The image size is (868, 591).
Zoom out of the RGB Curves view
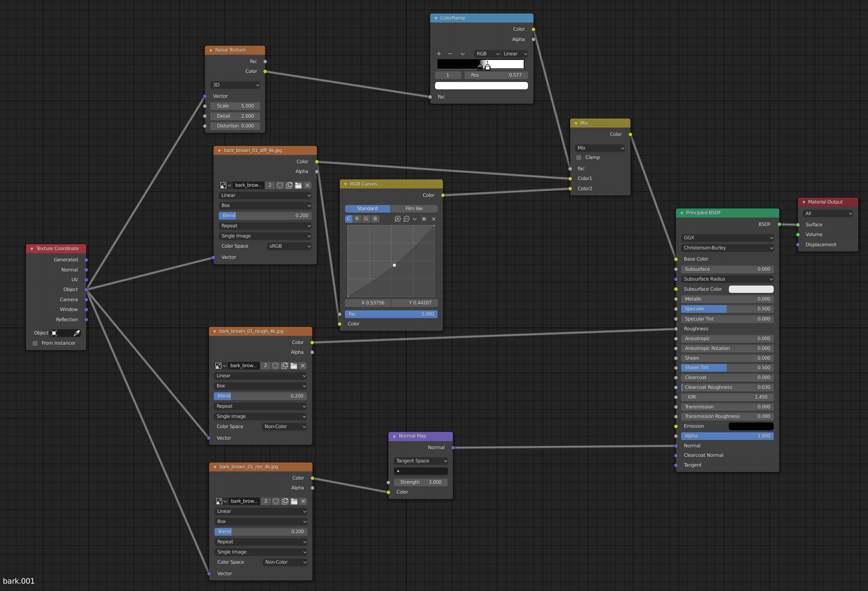pyautogui.click(x=406, y=219)
